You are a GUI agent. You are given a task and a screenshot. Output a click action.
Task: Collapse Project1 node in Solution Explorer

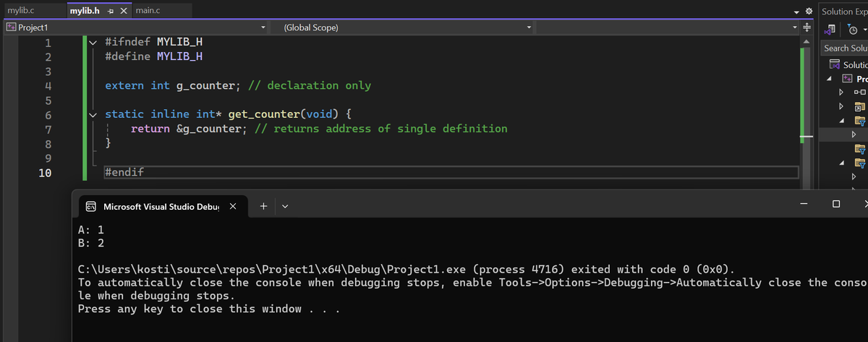(830, 78)
